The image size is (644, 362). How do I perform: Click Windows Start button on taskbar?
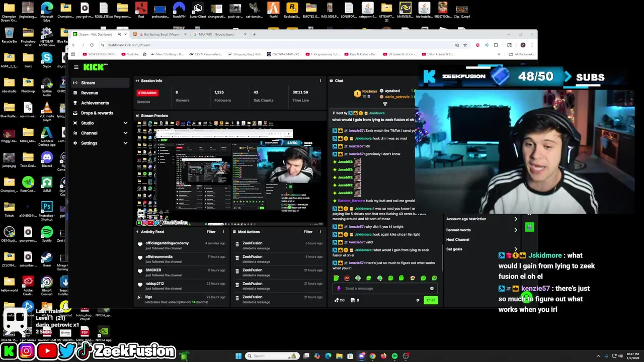[238, 356]
